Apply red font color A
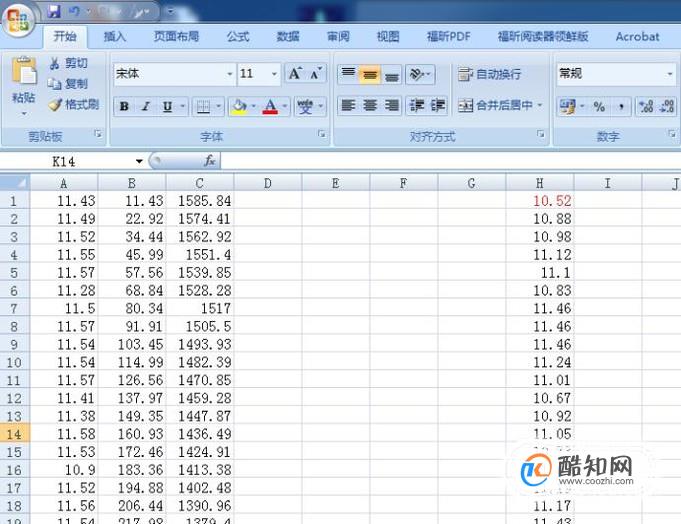Image resolution: width=681 pixels, height=524 pixels. click(x=270, y=106)
